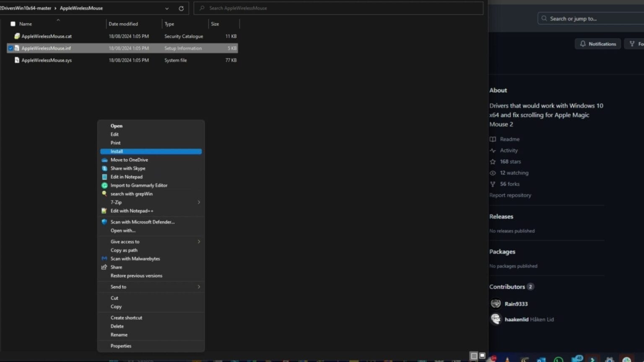Click the Activity pulse icon
The width and height of the screenshot is (644, 362).
tap(493, 150)
